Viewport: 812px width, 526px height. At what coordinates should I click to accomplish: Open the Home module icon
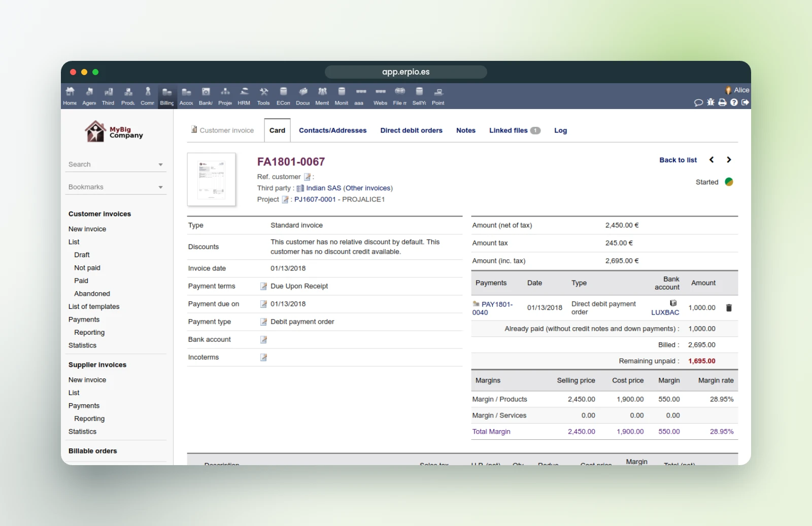tap(70, 95)
